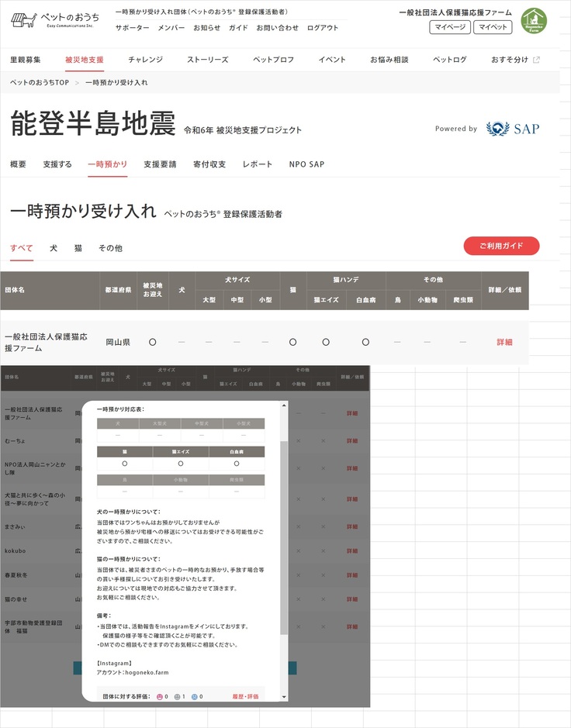Click the gray neutral face rating icon
Image resolution: width=571 pixels, height=728 pixels.
(x=177, y=696)
